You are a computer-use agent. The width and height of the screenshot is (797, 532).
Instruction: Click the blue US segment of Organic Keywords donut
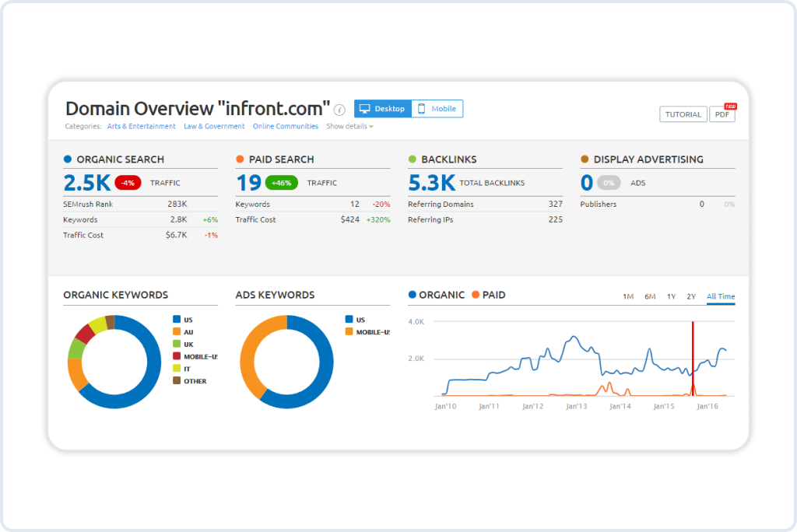(x=152, y=376)
